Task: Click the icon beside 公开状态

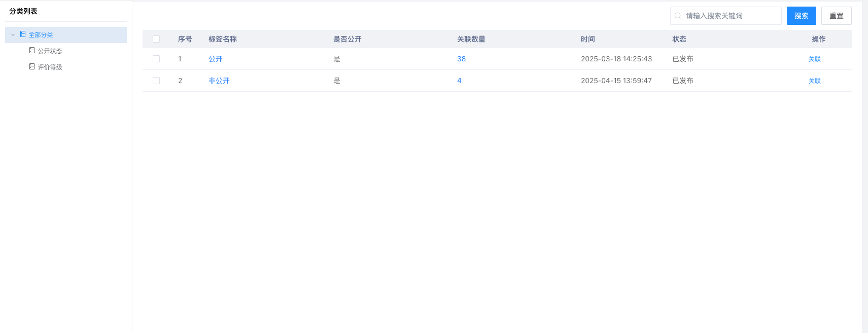Action: pos(32,51)
